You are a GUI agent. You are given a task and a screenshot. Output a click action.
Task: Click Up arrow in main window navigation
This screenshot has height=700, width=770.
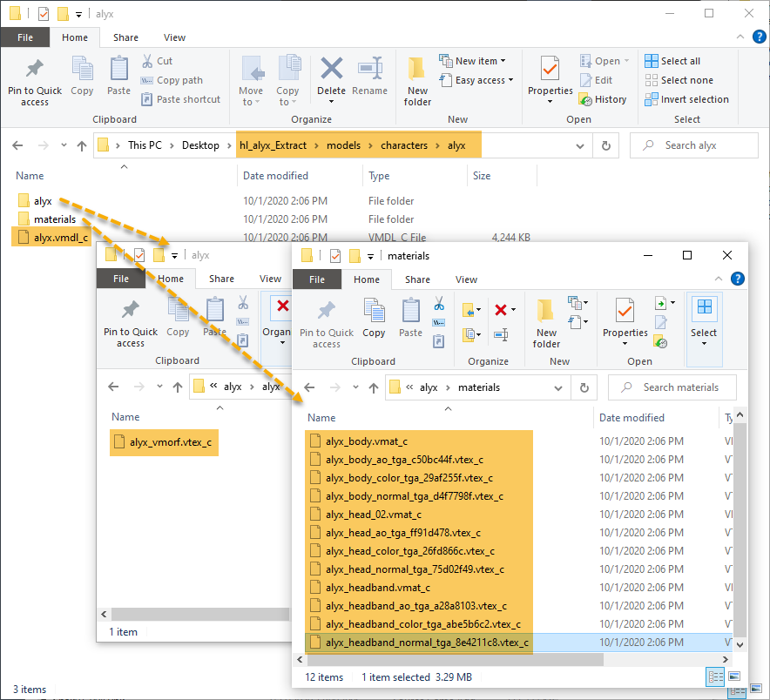point(82,145)
